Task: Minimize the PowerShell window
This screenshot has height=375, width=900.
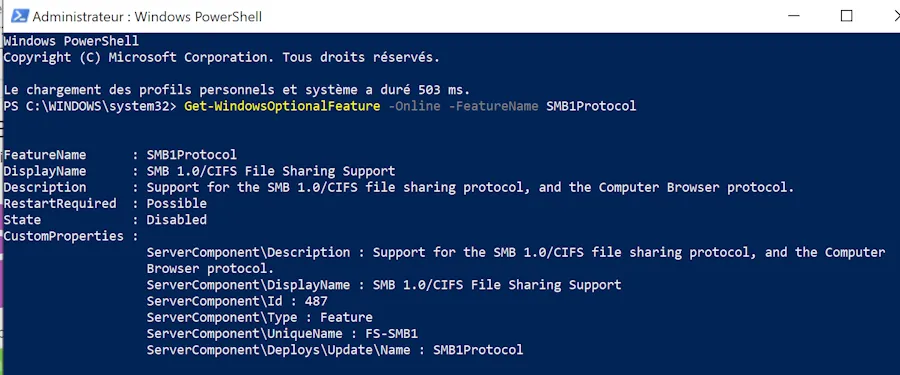Action: (794, 16)
